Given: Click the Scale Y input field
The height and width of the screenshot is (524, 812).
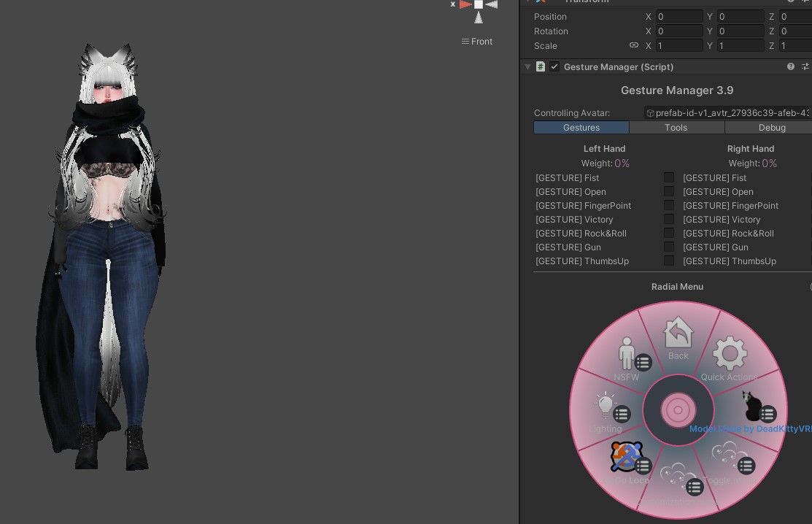Looking at the screenshot, I should point(741,45).
